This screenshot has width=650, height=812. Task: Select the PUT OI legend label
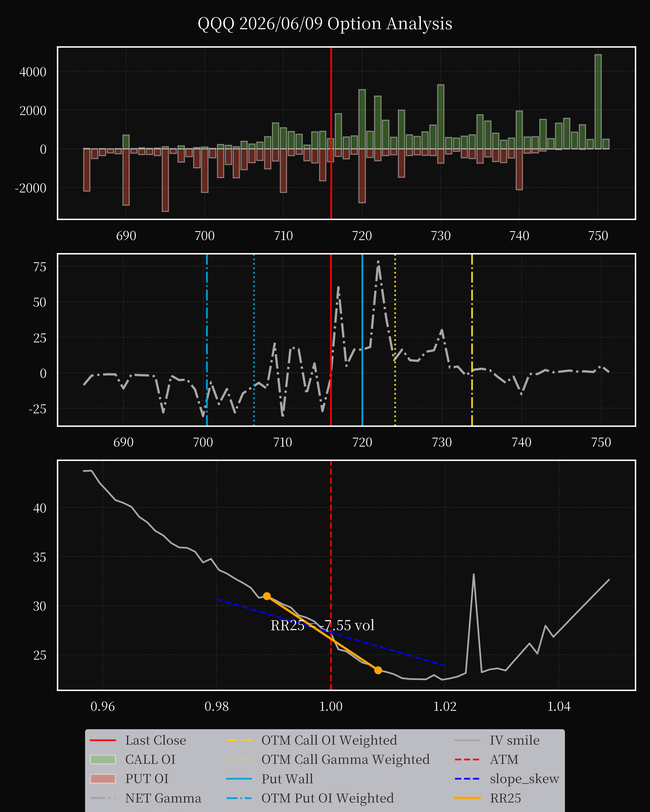point(147,779)
